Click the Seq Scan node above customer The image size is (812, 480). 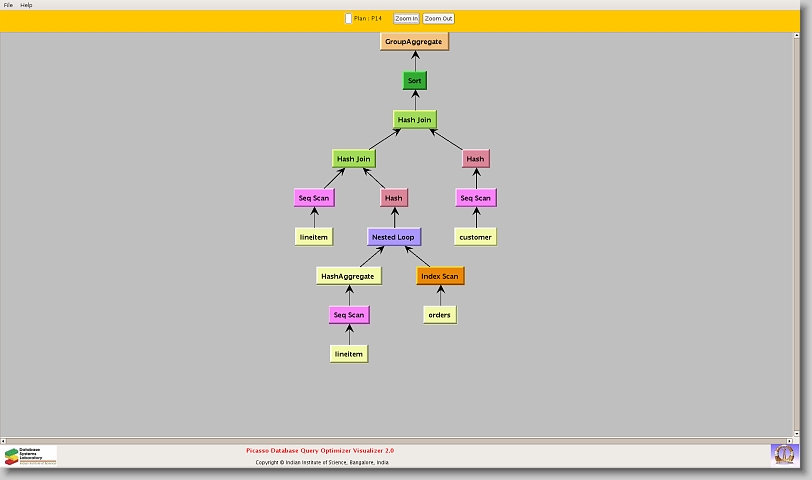click(475, 198)
